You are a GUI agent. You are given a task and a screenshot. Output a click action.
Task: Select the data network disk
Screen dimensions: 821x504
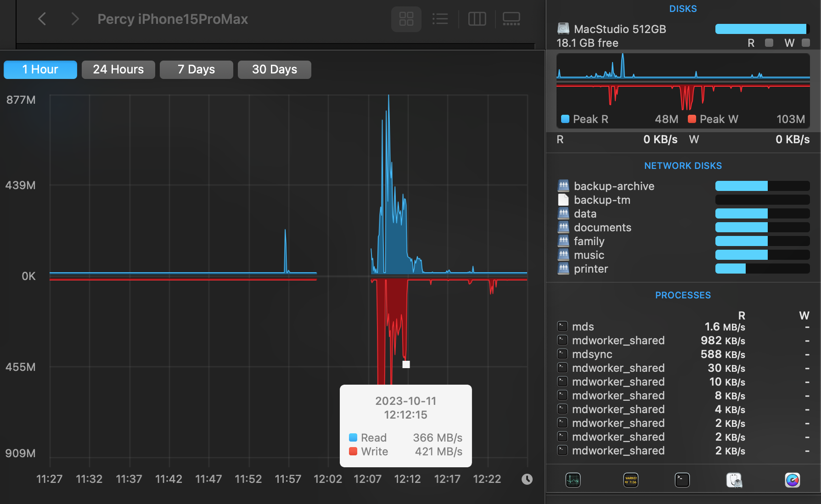click(683, 213)
